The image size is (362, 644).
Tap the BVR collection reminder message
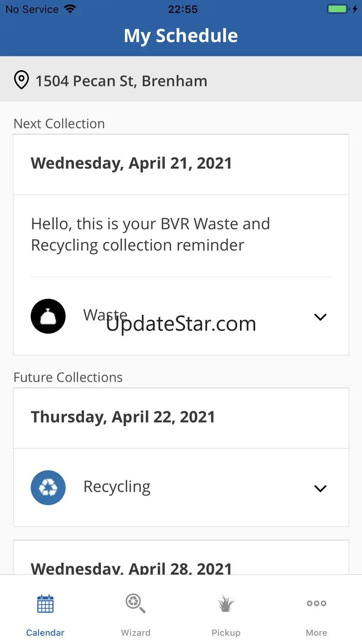click(150, 234)
